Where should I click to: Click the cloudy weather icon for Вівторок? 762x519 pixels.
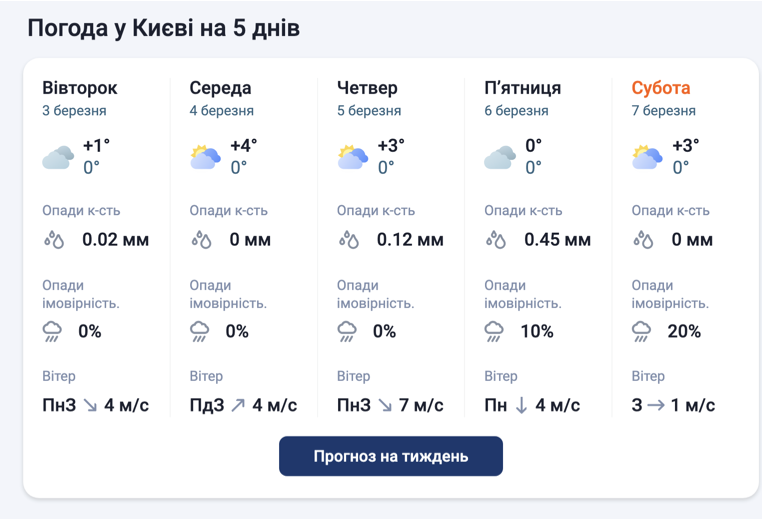pos(58,157)
